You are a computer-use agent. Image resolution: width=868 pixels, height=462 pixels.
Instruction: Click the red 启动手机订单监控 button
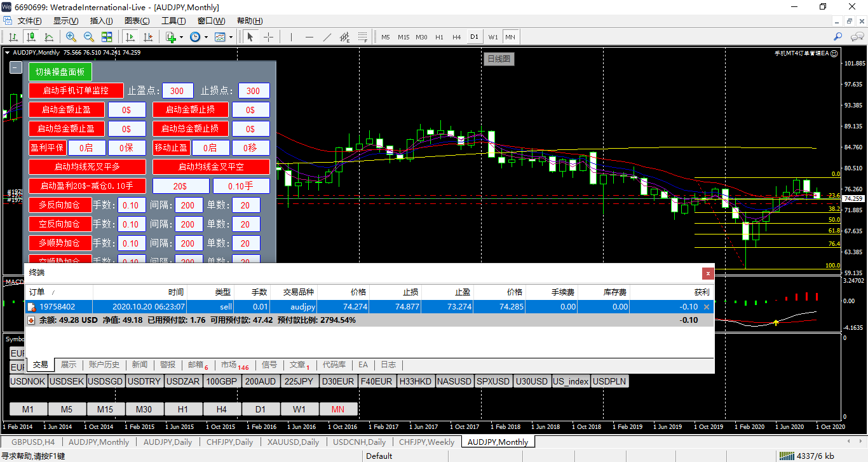pos(76,90)
